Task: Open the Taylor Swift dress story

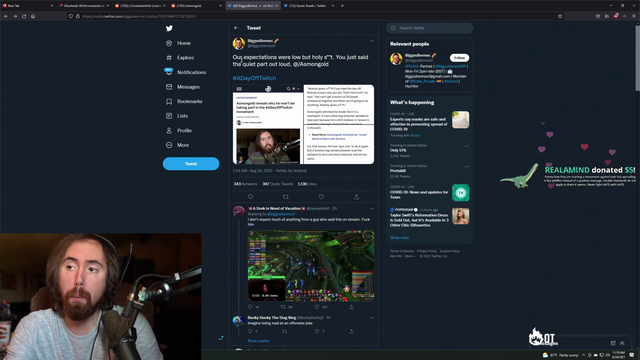Action: coord(429,218)
